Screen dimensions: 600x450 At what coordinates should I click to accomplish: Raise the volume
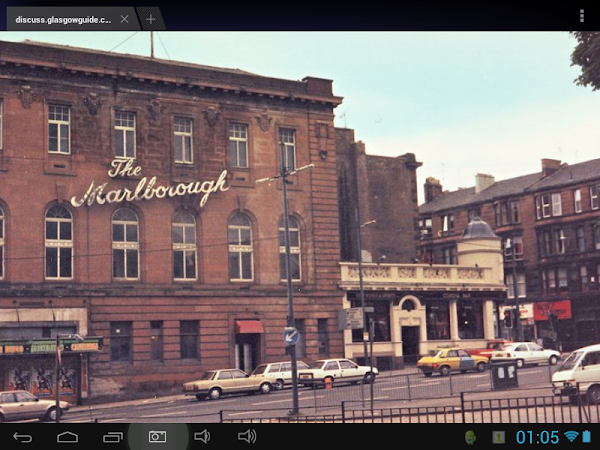247,436
